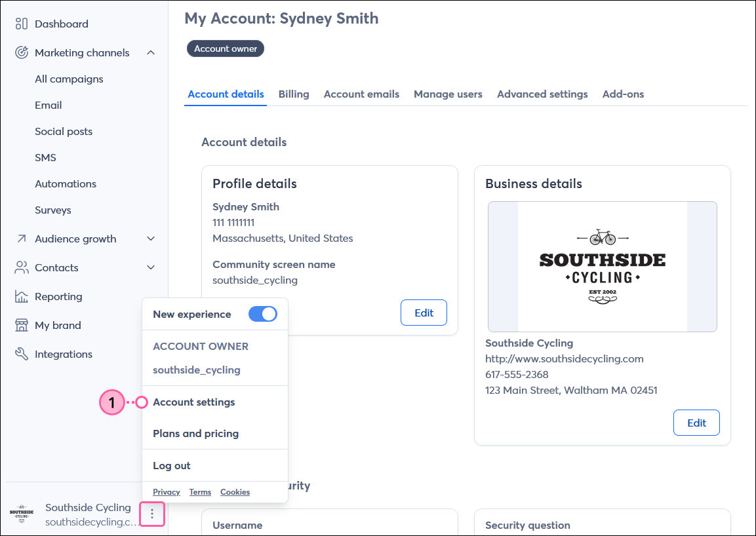This screenshot has height=536, width=756.
Task: Open the three-dot account menu
Action: pyautogui.click(x=152, y=514)
